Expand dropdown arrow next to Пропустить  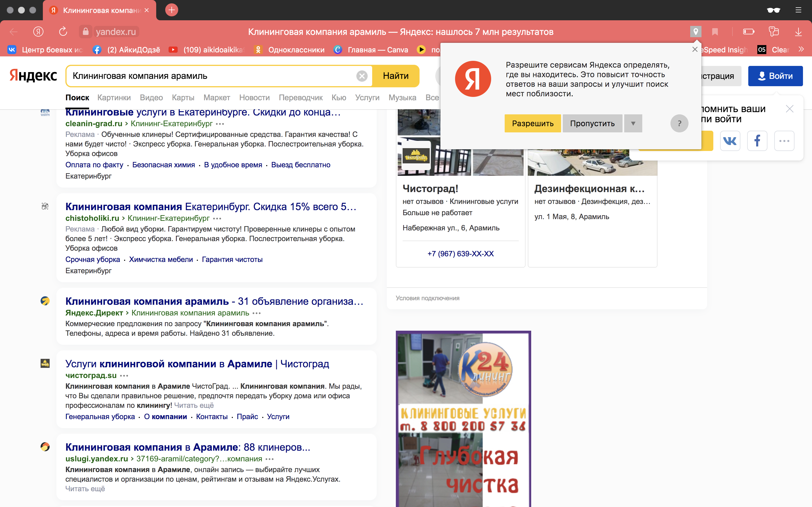point(633,123)
